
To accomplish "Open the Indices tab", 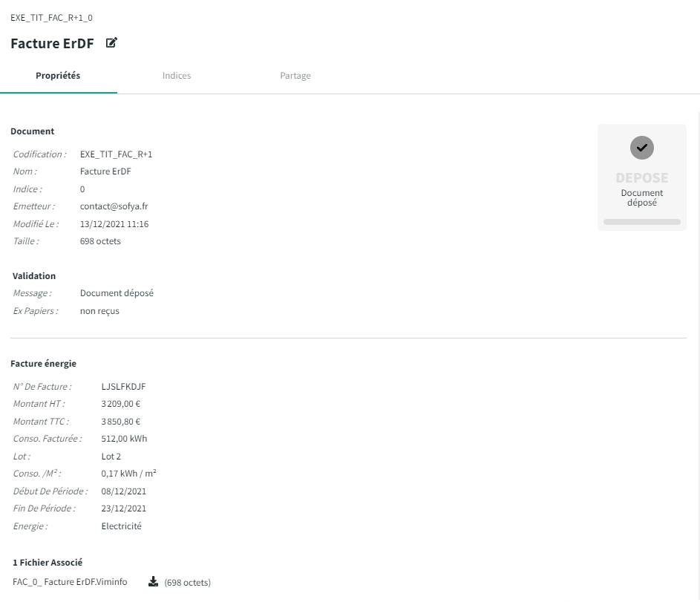I will (177, 76).
